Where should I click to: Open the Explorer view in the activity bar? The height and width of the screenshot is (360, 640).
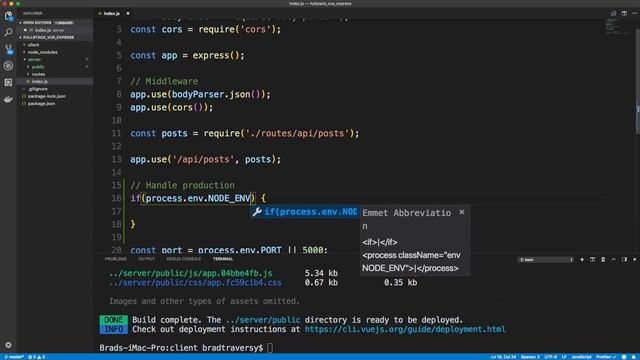pyautogui.click(x=8, y=16)
